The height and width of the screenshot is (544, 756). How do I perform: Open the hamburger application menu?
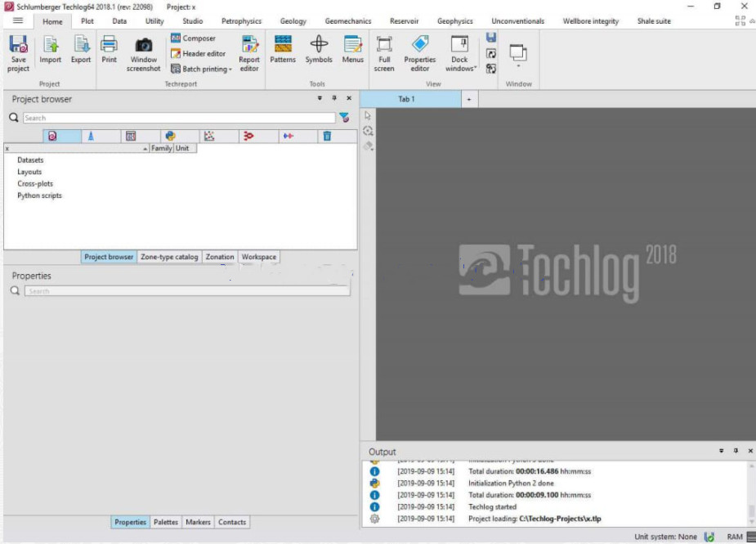coord(18,20)
